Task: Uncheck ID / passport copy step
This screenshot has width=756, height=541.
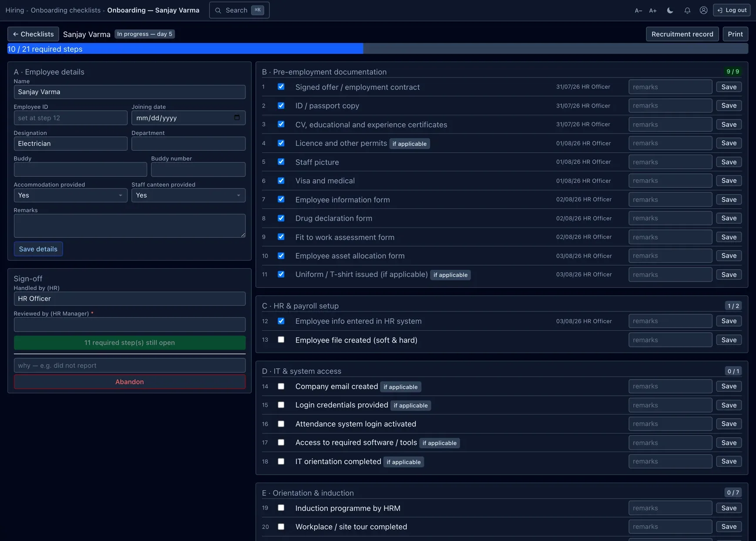Action: click(x=281, y=105)
